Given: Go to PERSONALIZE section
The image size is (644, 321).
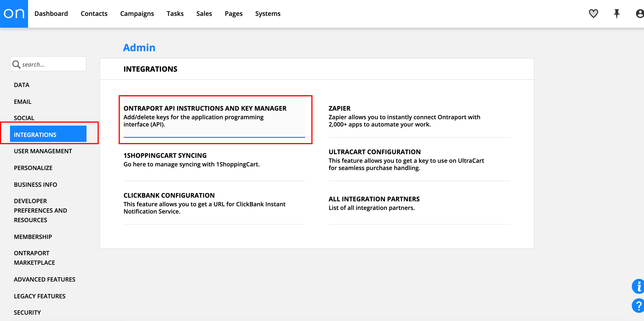Looking at the screenshot, I should (x=33, y=168).
